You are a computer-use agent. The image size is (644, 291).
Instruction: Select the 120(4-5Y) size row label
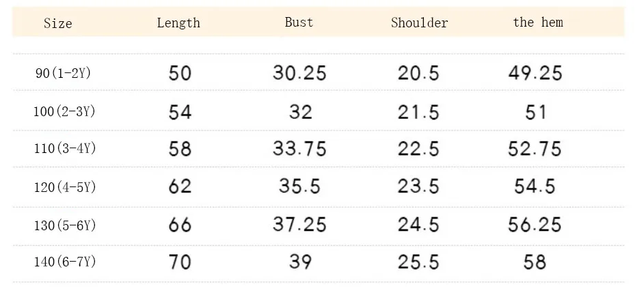(65, 187)
